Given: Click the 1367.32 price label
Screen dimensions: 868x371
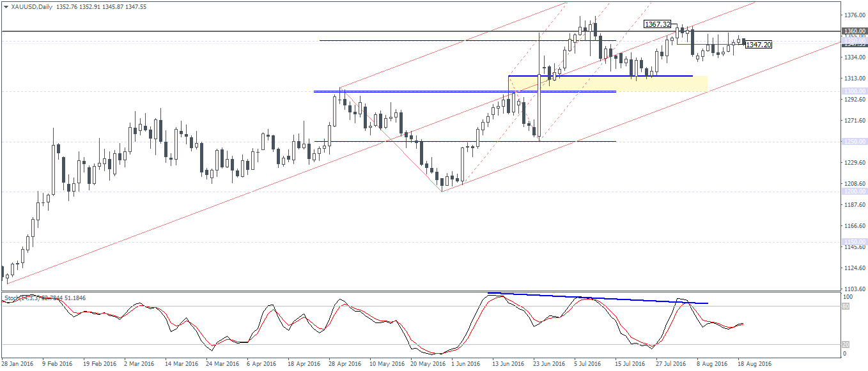Looking at the screenshot, I should 658,24.
